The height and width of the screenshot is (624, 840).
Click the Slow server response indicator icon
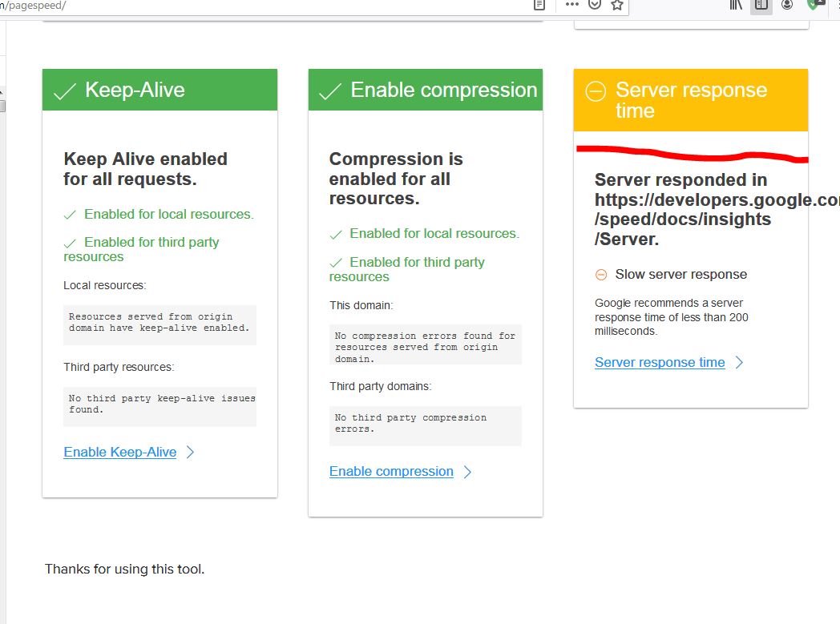tap(601, 275)
